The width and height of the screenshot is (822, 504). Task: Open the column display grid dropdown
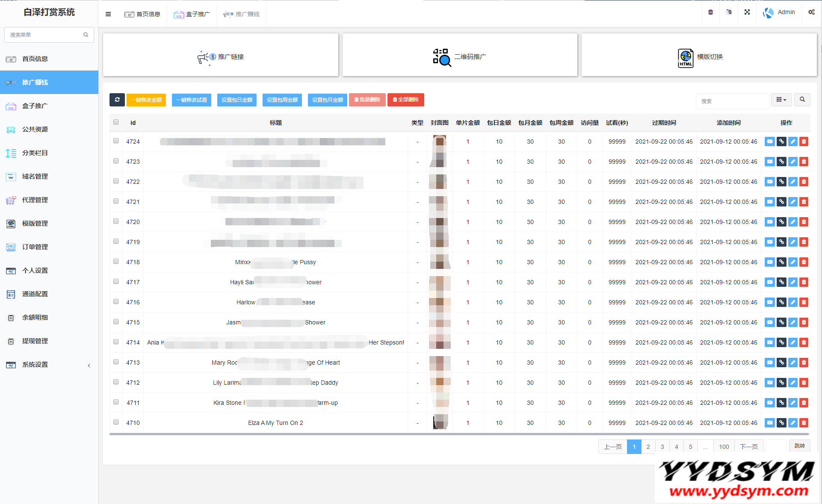[781, 100]
